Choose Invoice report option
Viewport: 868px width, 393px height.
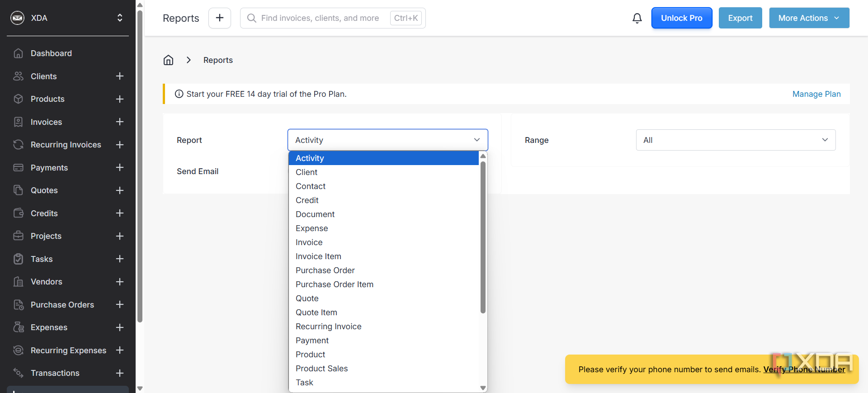click(384, 242)
